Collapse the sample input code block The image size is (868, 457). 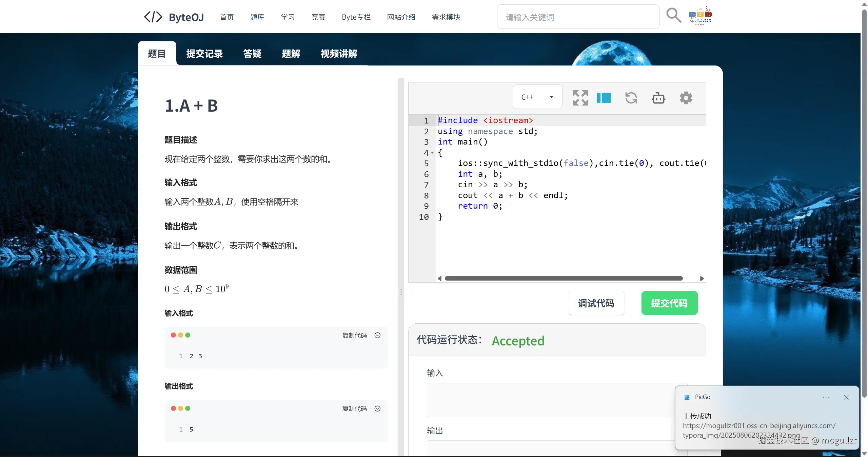point(377,335)
